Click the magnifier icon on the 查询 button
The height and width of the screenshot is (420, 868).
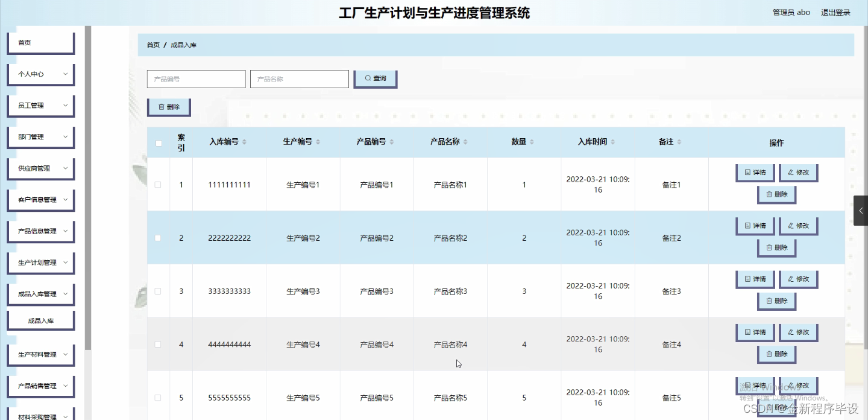[x=368, y=78]
